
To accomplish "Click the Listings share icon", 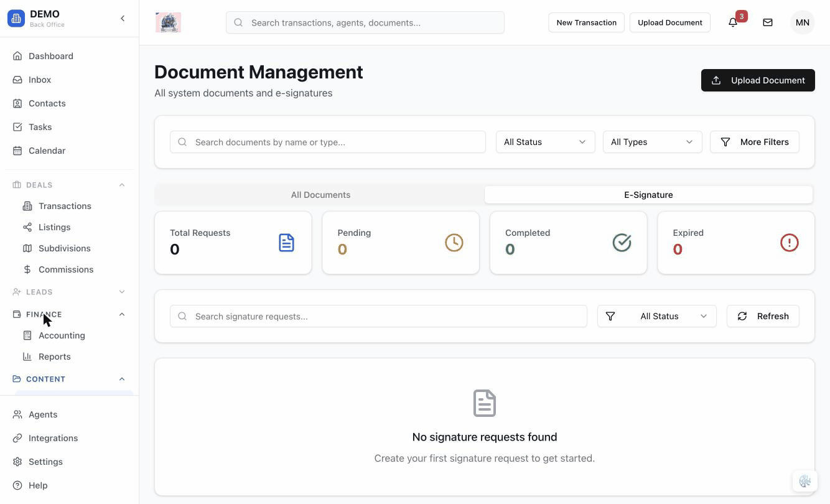I will click(27, 227).
